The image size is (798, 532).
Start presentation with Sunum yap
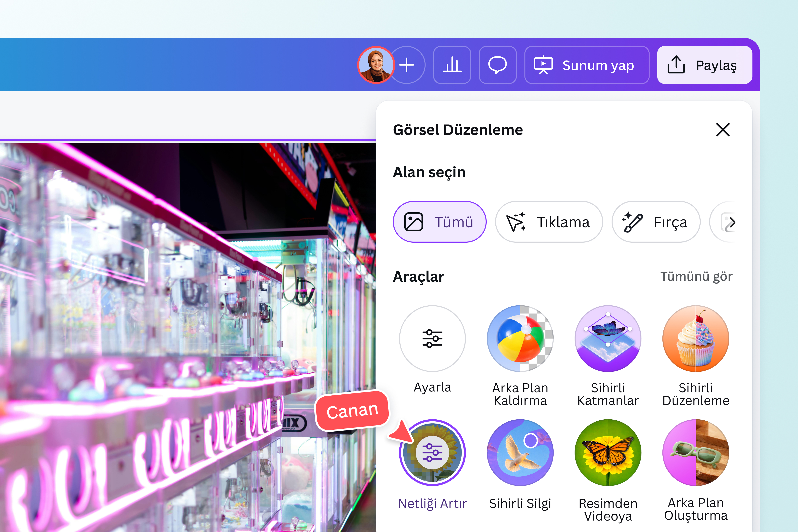pyautogui.click(x=587, y=65)
